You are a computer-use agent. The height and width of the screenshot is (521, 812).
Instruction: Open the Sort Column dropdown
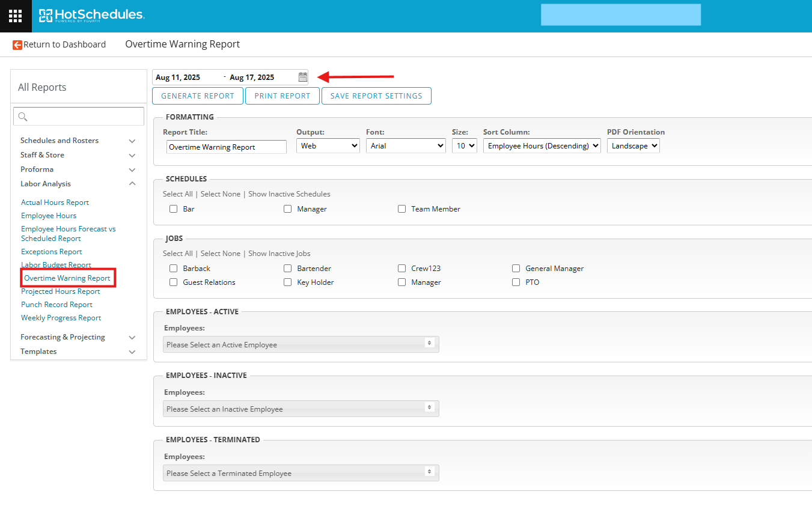[542, 146]
